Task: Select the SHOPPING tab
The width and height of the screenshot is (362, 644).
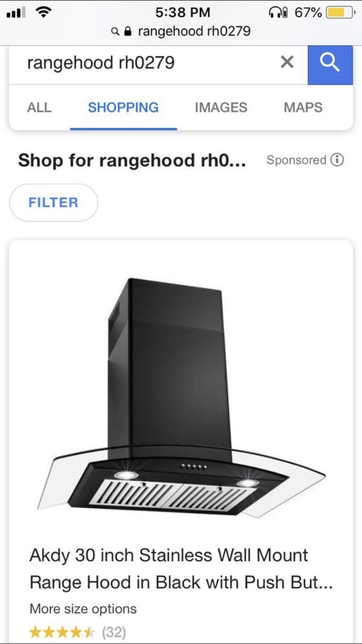Action: (x=123, y=107)
